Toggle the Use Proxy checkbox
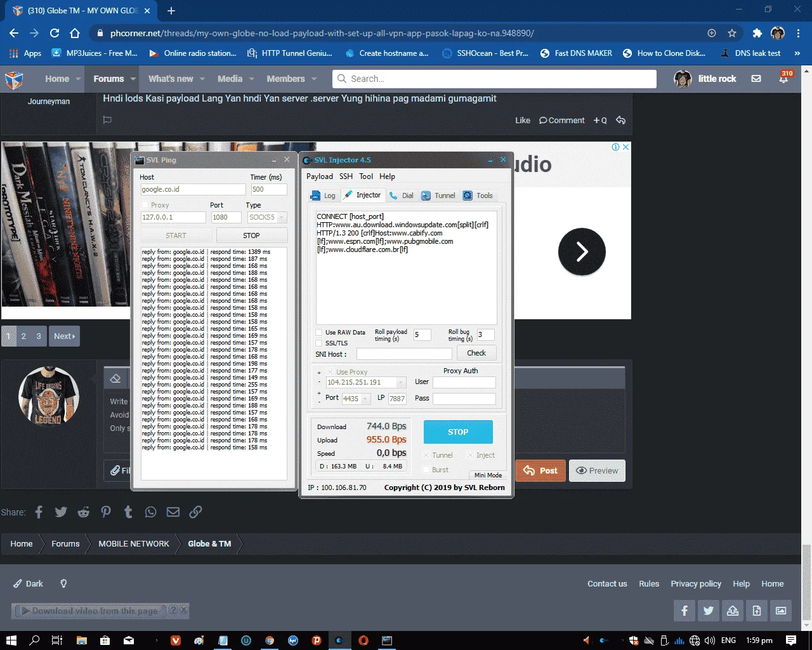 pyautogui.click(x=330, y=372)
